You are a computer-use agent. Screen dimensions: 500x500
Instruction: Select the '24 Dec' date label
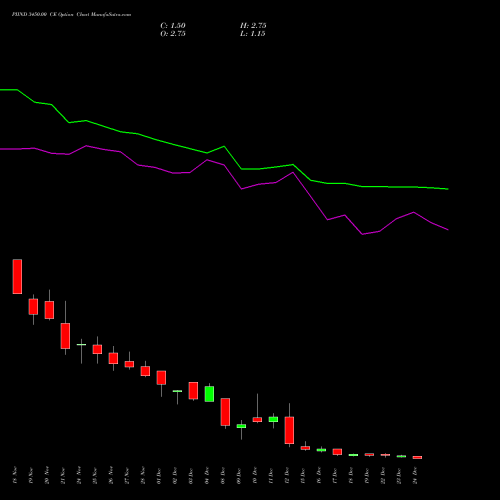pos(415,475)
